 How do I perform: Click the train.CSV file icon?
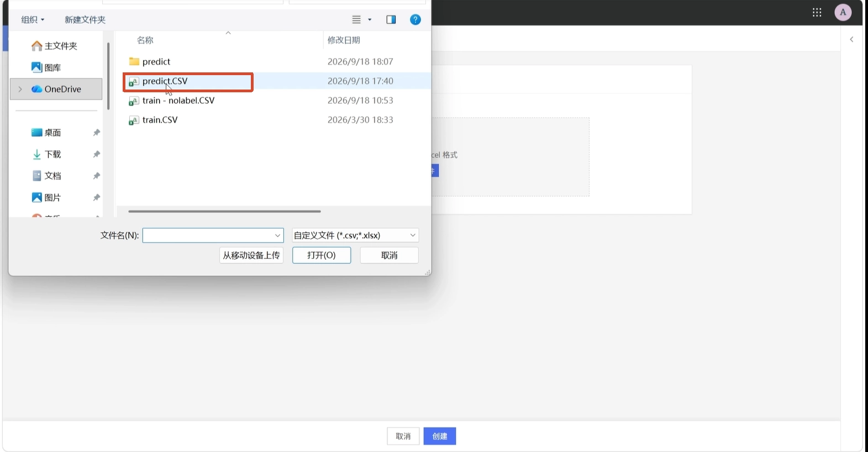[x=134, y=120]
